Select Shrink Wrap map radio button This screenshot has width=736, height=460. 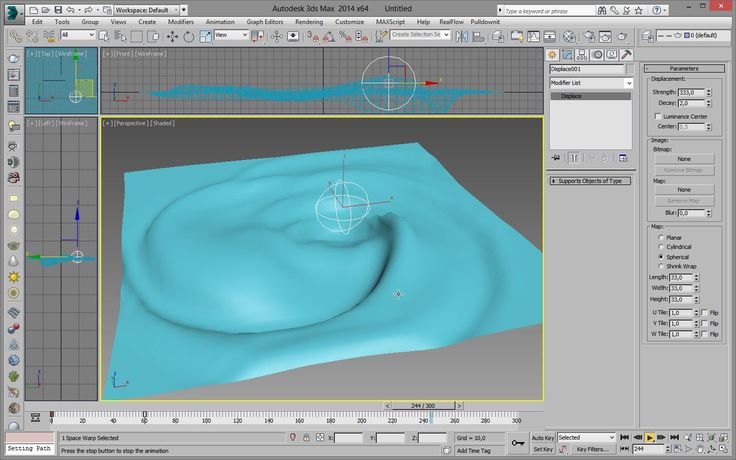click(661, 266)
